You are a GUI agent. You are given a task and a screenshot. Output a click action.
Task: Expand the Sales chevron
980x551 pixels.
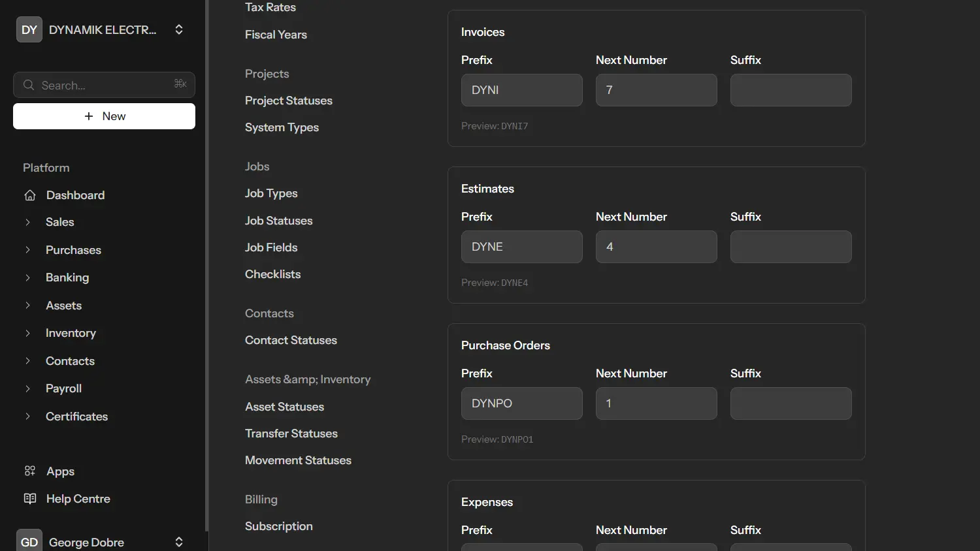pyautogui.click(x=27, y=222)
